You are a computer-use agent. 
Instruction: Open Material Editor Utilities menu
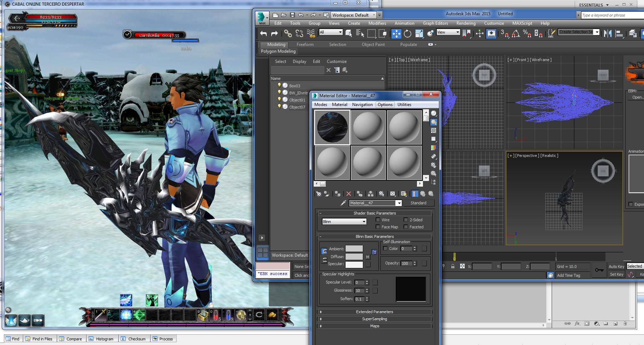click(x=404, y=105)
